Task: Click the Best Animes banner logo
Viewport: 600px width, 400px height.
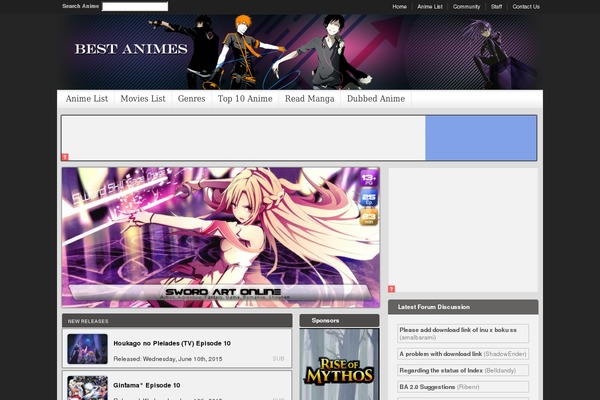Action: 131,49
